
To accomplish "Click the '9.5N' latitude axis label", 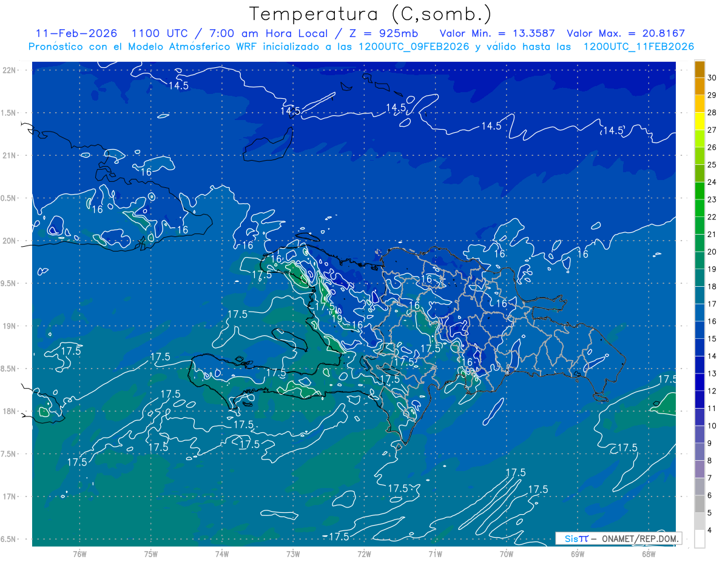I will [x=8, y=283].
